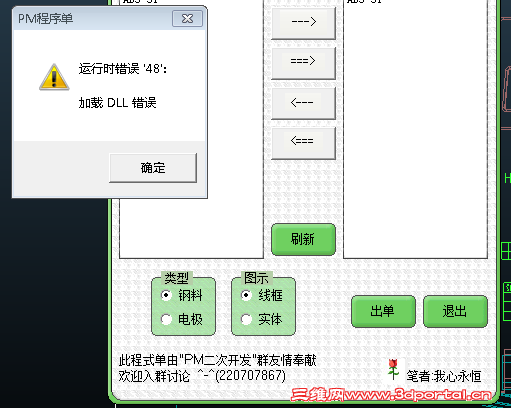The height and width of the screenshot is (408, 511).
Task: Move selected item right with --->
Action: click(303, 23)
